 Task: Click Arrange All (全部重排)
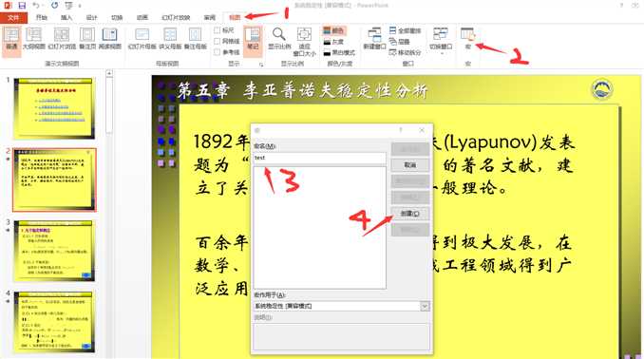click(405, 30)
